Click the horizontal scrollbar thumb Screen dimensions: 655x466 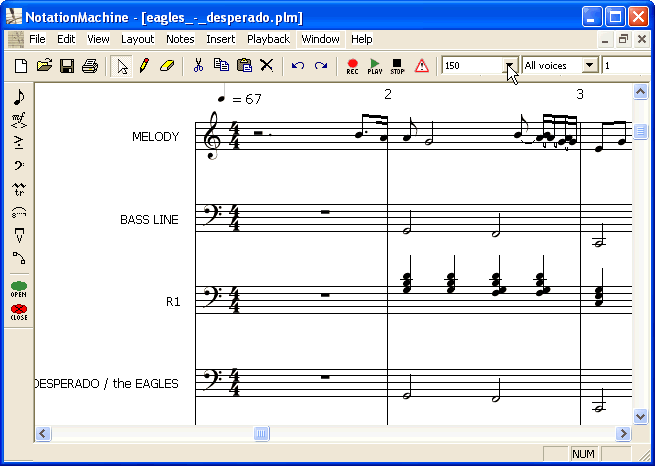point(261,433)
